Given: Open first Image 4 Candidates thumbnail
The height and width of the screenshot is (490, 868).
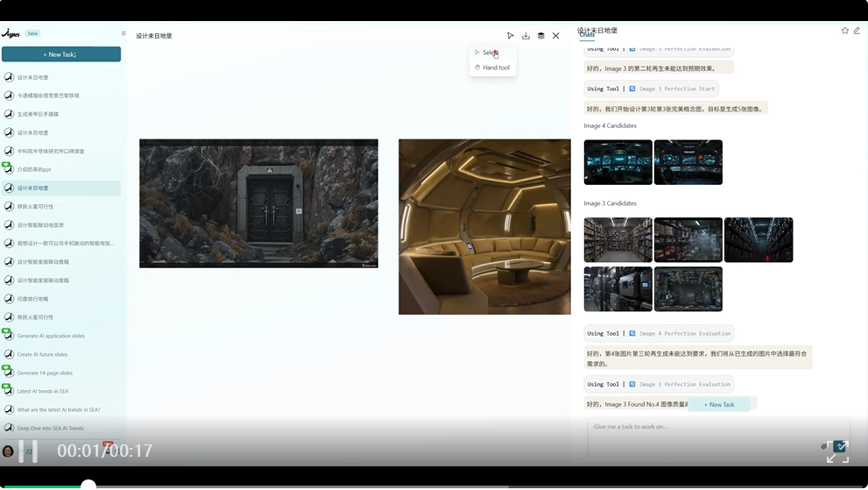Looking at the screenshot, I should tap(617, 162).
